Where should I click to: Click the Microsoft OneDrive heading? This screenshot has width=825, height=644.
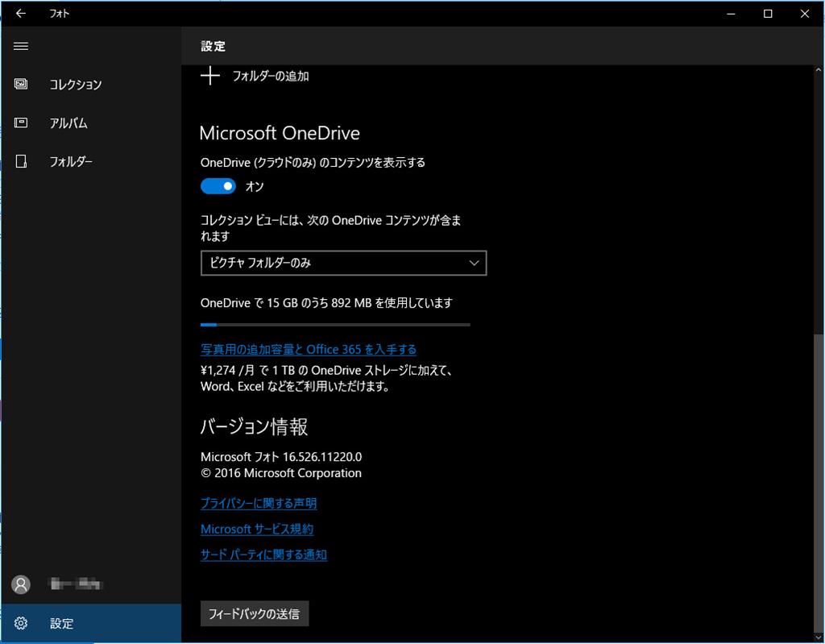(x=280, y=133)
